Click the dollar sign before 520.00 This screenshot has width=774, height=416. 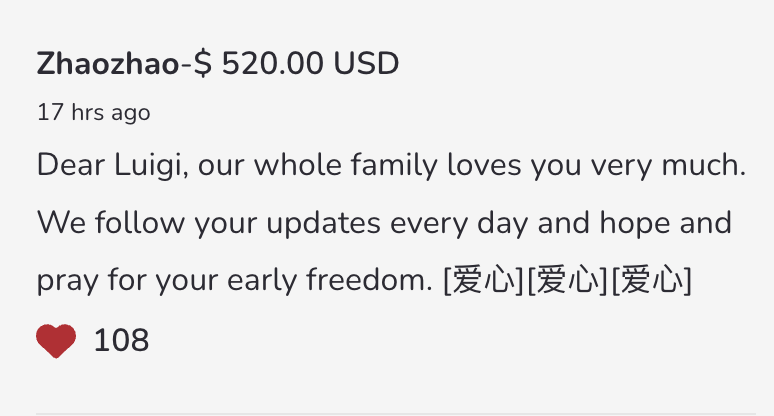[202, 64]
